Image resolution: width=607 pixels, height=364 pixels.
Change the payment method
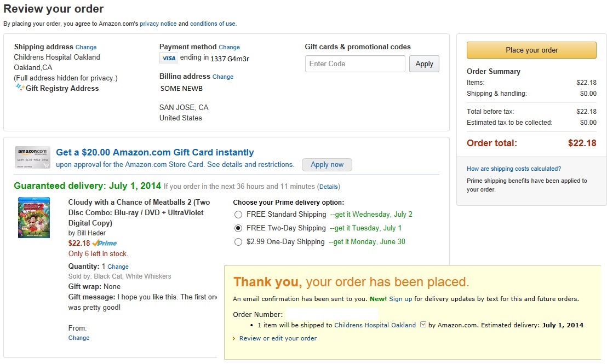(x=229, y=47)
